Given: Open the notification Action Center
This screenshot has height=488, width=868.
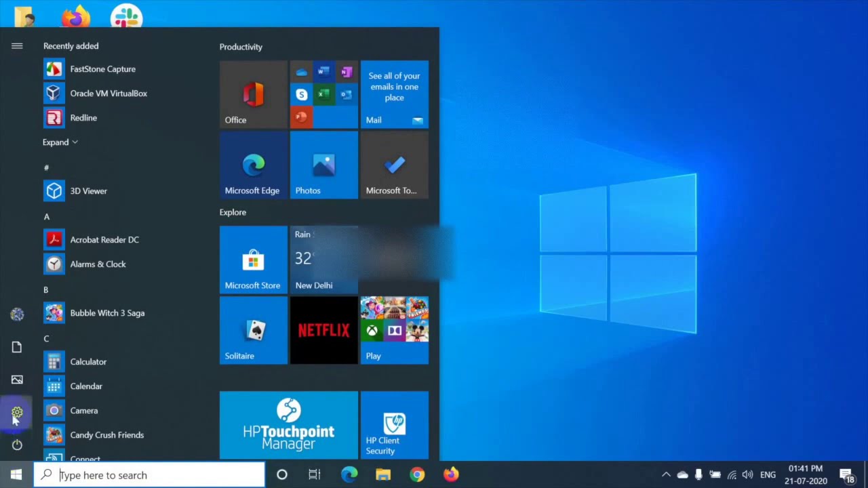Looking at the screenshot, I should pyautogui.click(x=847, y=476).
